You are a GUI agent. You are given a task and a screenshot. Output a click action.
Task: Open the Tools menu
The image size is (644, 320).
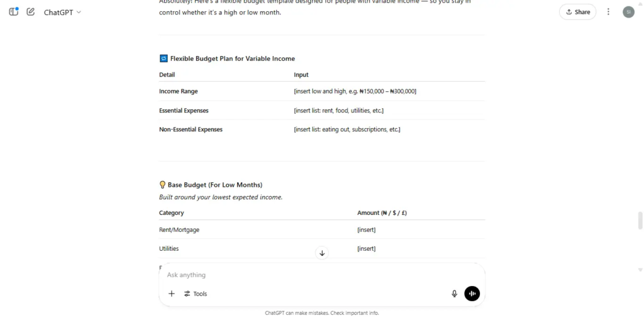[196, 294]
